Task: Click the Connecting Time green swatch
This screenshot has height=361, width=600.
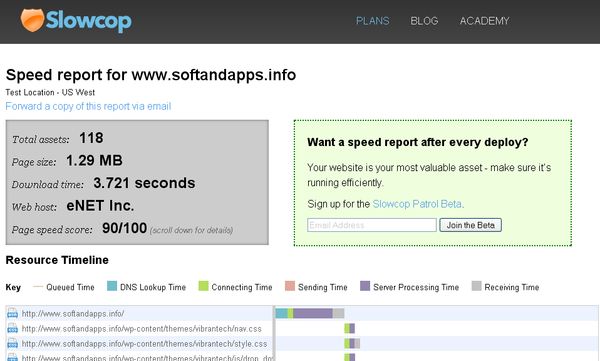Action: coord(203,286)
